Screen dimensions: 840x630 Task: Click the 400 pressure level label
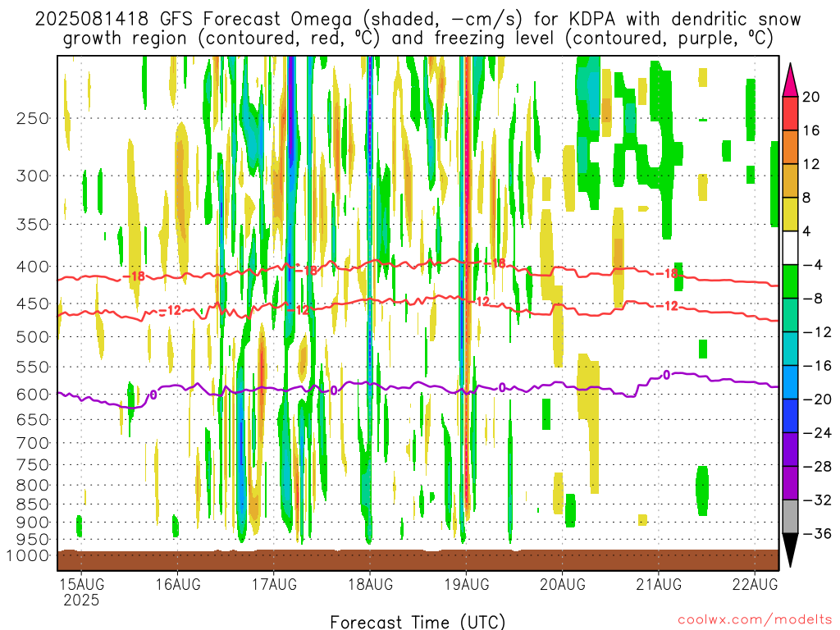[33, 267]
